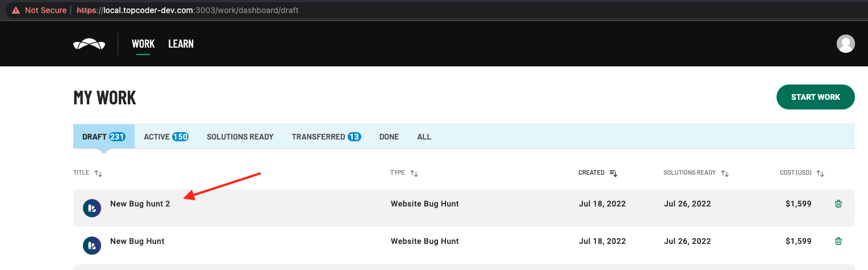Click Website Bug Hunt type in New Bug Hunt row

pyautogui.click(x=425, y=241)
